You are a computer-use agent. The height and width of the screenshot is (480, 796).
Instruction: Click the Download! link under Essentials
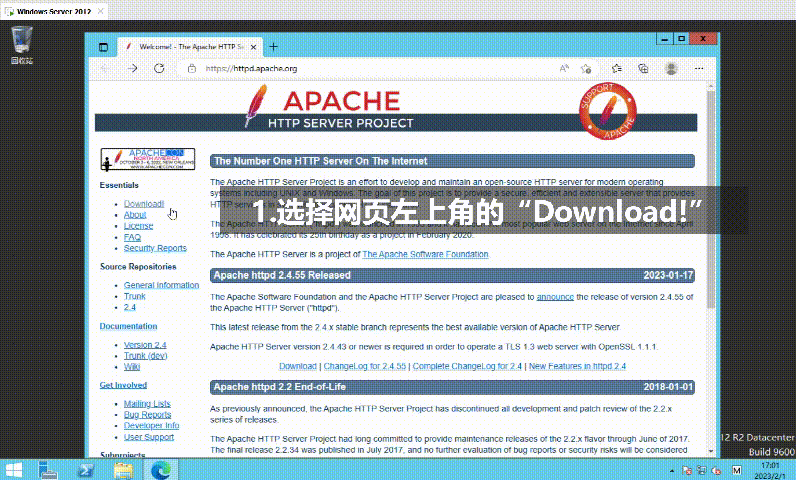[144, 203]
